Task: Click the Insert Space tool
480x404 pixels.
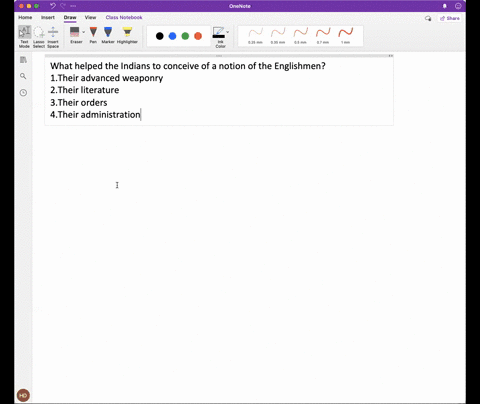Action: coord(53,37)
